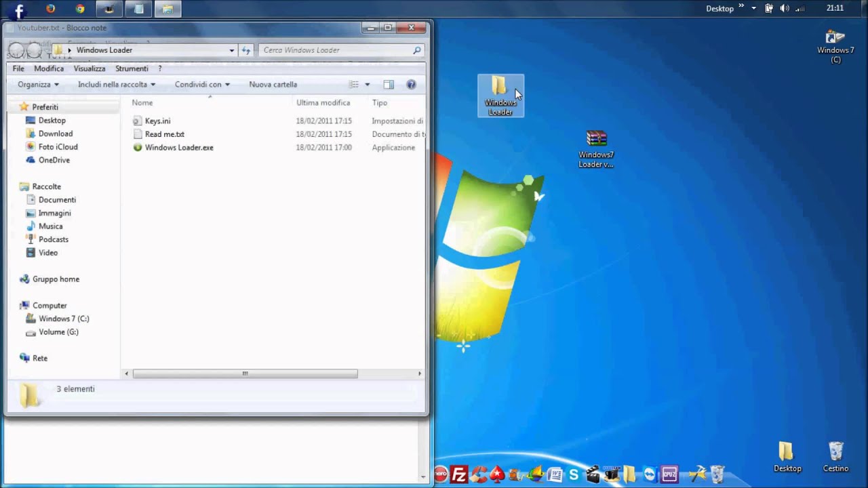Switch to the Notepad taskbar button
This screenshot has width=868, height=488.
coord(138,9)
